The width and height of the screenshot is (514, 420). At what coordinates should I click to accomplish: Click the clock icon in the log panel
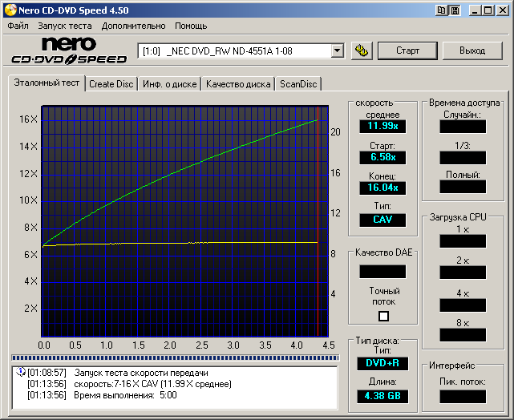[x=21, y=373]
